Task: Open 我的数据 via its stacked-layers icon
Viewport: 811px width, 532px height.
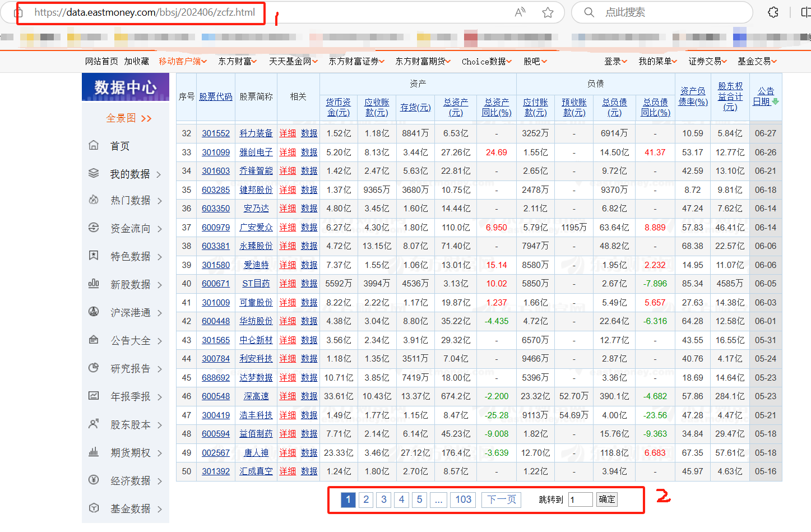Action: (x=94, y=173)
